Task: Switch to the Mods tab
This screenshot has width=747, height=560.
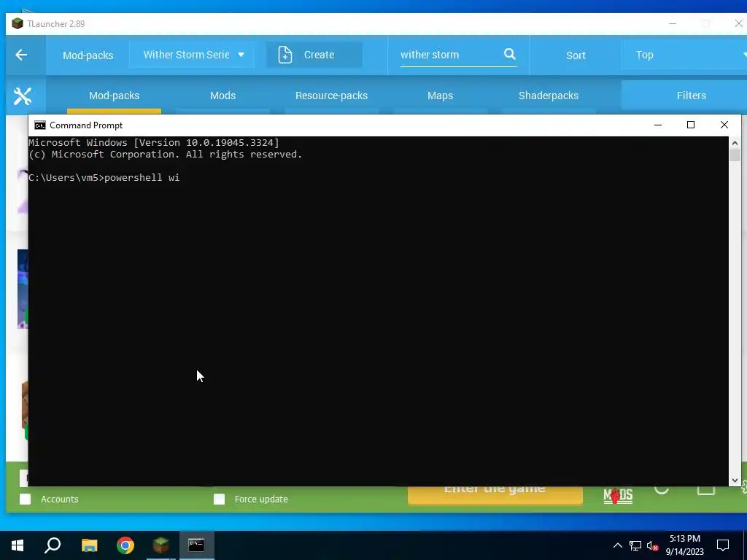Action: 223,96
